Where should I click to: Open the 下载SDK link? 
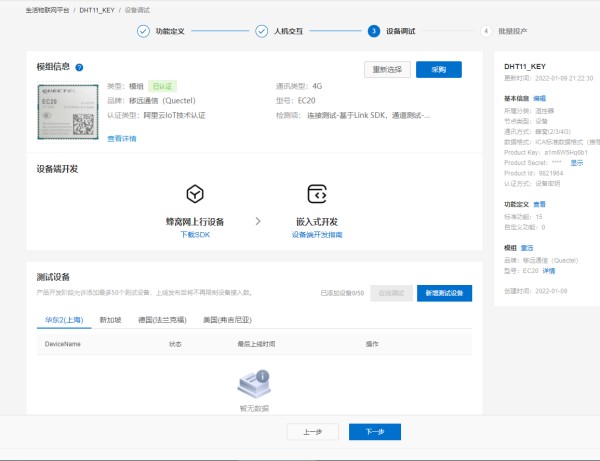click(x=195, y=234)
